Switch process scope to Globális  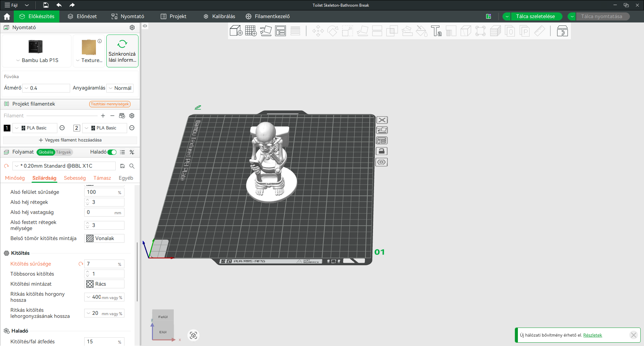[46, 152]
